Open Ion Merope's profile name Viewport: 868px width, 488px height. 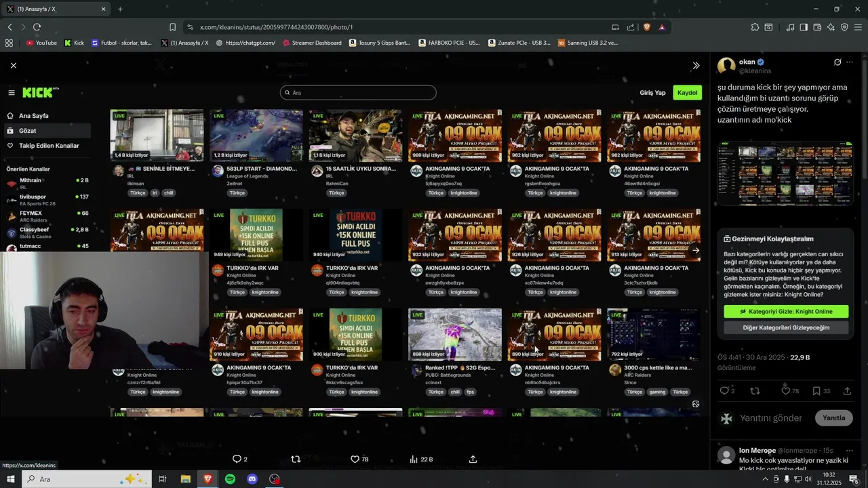pos(757,451)
